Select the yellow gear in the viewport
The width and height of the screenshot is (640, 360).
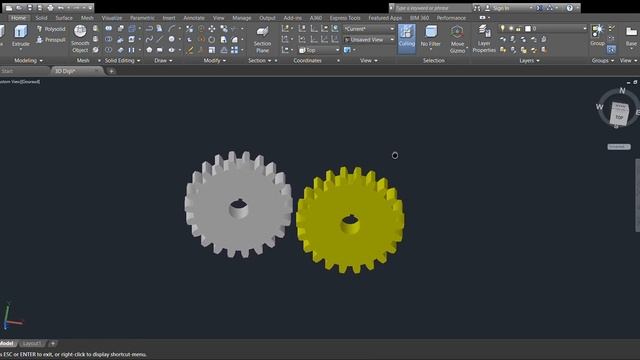pyautogui.click(x=351, y=220)
